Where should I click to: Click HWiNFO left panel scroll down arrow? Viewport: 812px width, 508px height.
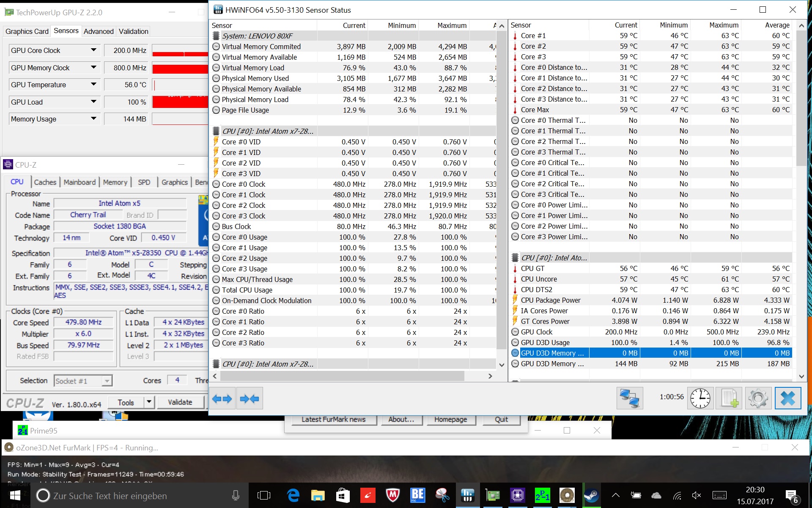click(x=502, y=365)
